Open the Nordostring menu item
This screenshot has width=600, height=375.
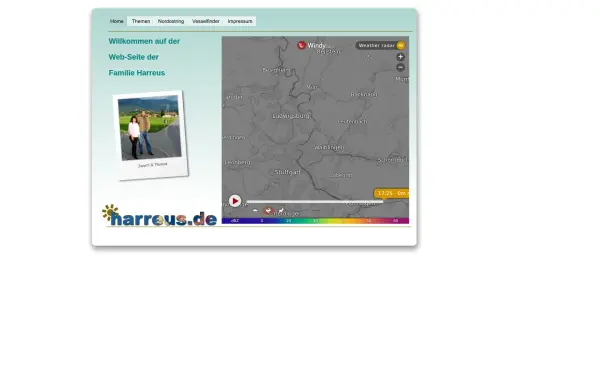tap(171, 21)
